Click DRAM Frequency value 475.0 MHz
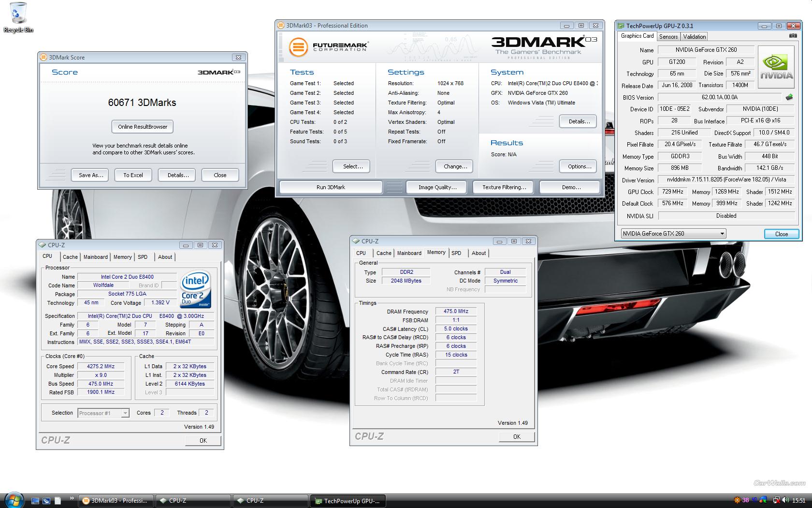The height and width of the screenshot is (508, 812). [x=456, y=312]
